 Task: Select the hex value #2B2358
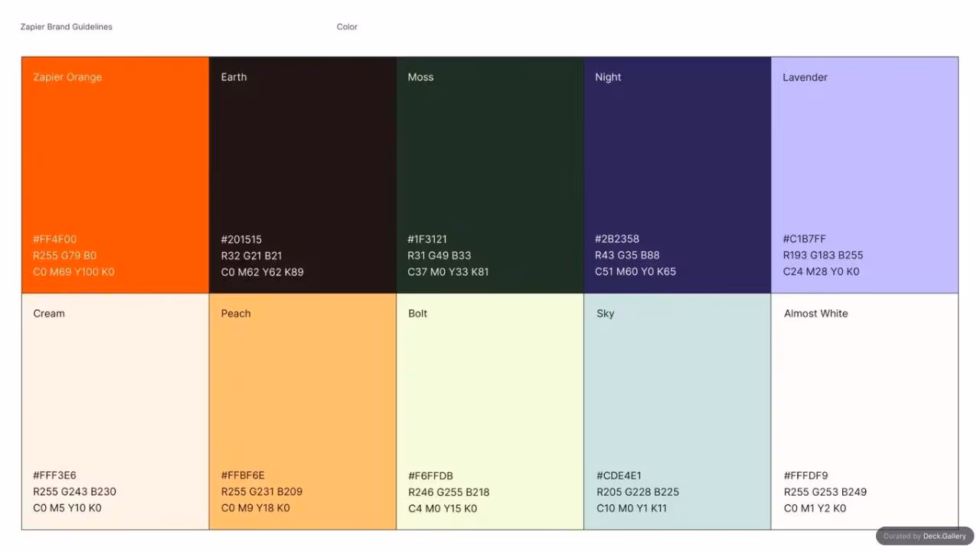[617, 239]
